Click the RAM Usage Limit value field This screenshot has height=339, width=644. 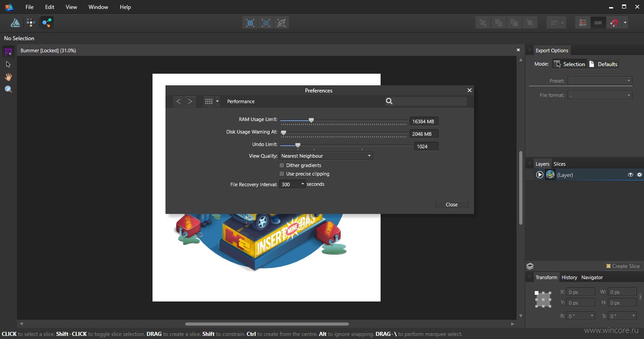tap(424, 121)
